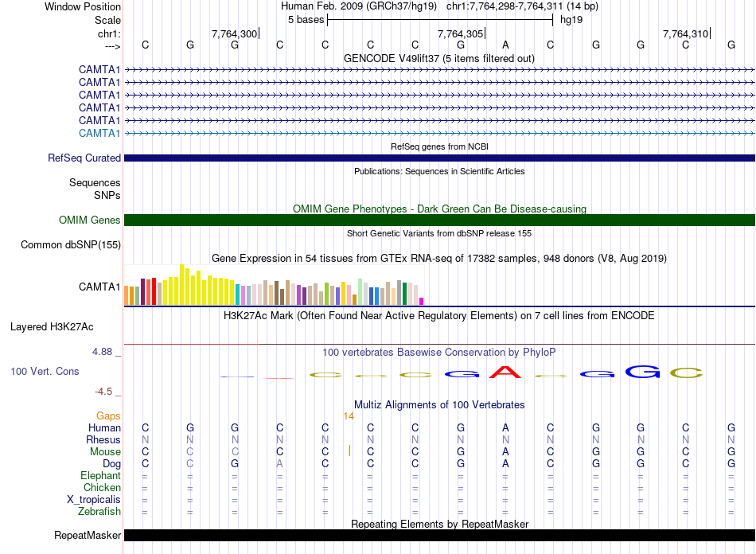756x554 pixels.
Task: Click 'Multiz Alignments of 100 Vertebrates' title
Action: (439, 404)
